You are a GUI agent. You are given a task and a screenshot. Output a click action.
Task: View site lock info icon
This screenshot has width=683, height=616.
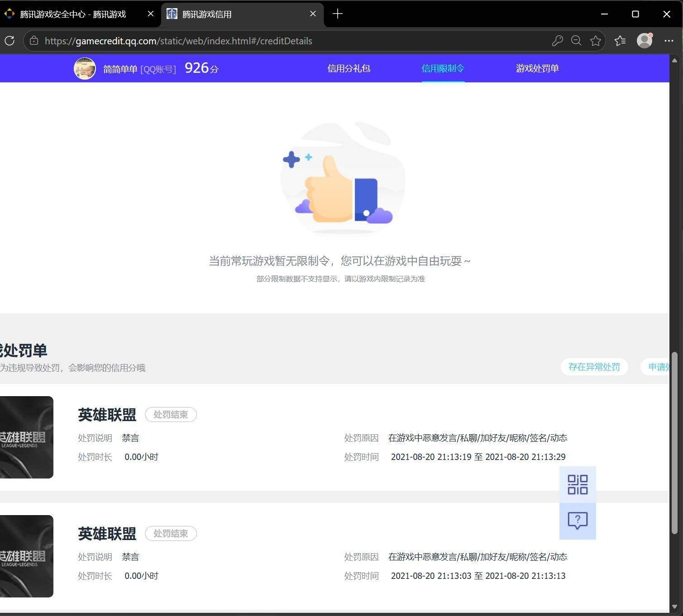34,41
